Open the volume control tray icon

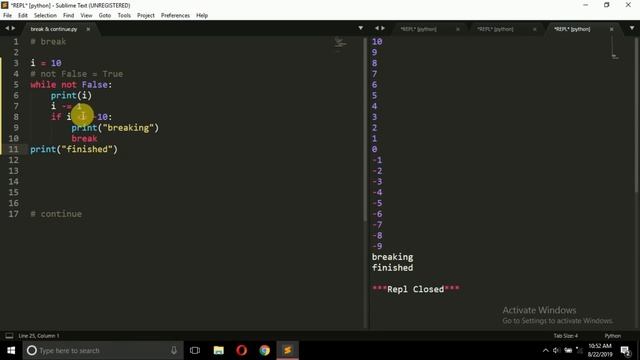[x=556, y=350]
